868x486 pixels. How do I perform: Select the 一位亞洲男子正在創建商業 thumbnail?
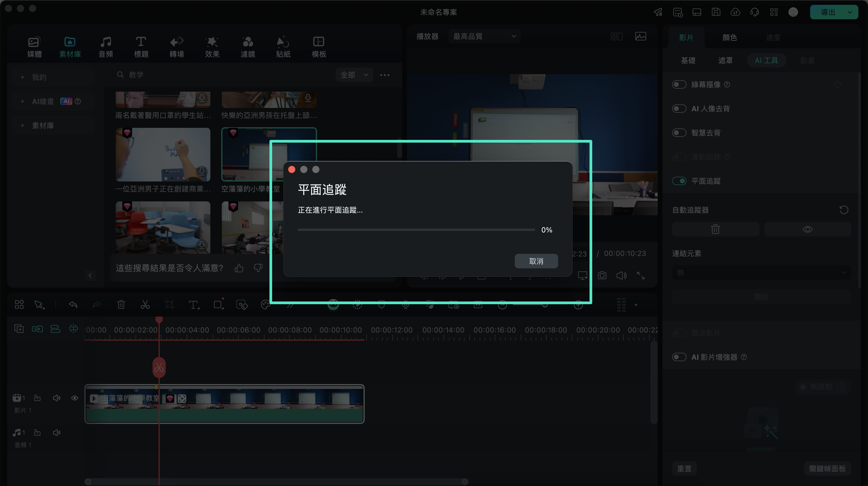(x=163, y=154)
